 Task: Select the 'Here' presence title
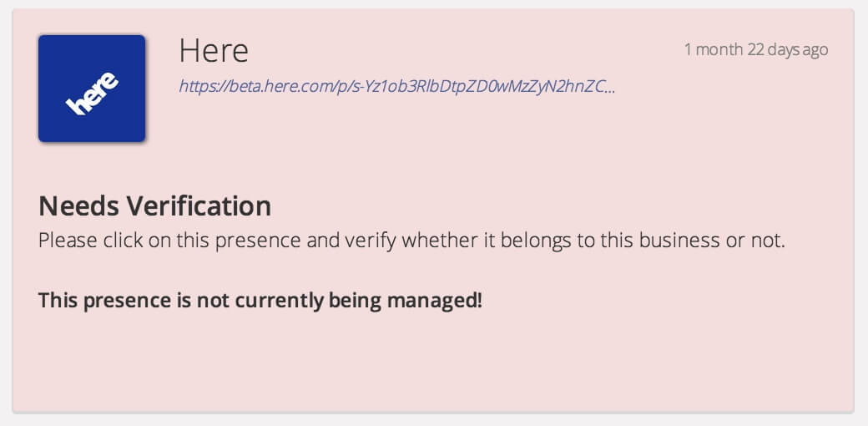pos(214,51)
